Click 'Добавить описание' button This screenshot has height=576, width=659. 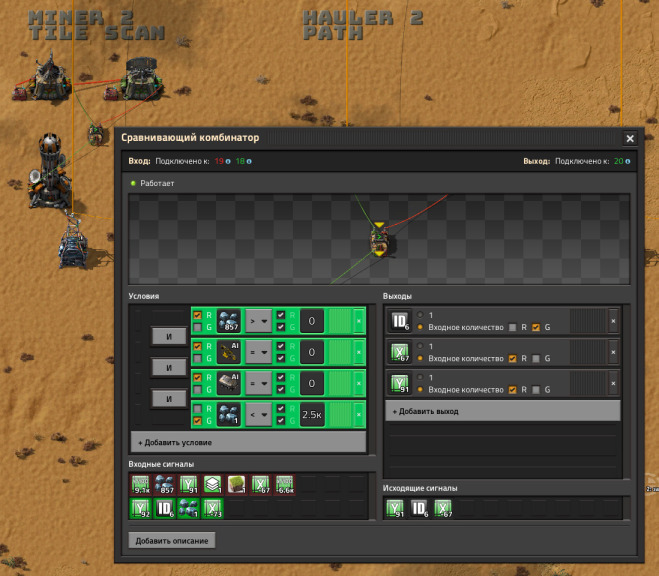pyautogui.click(x=172, y=541)
